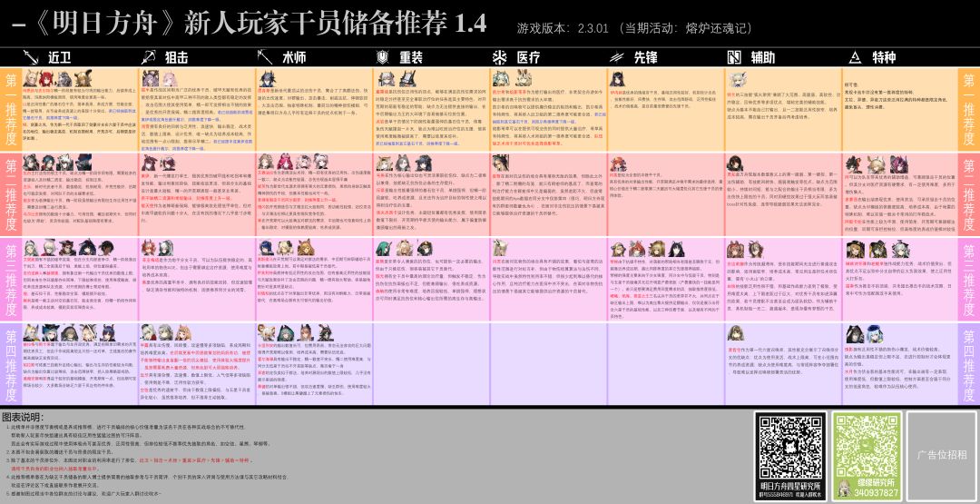Click the snowflake-style icon beside 医疗

coord(499,57)
